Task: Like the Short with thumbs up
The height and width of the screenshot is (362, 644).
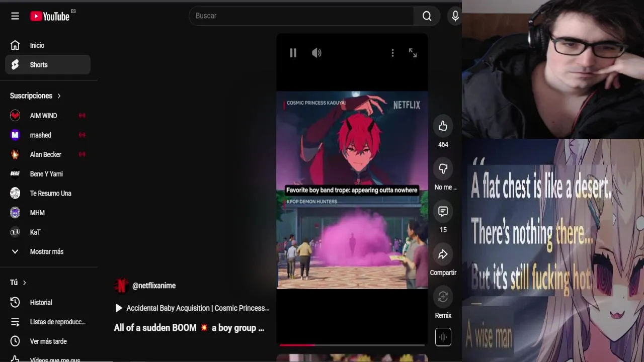Action: pos(443,126)
